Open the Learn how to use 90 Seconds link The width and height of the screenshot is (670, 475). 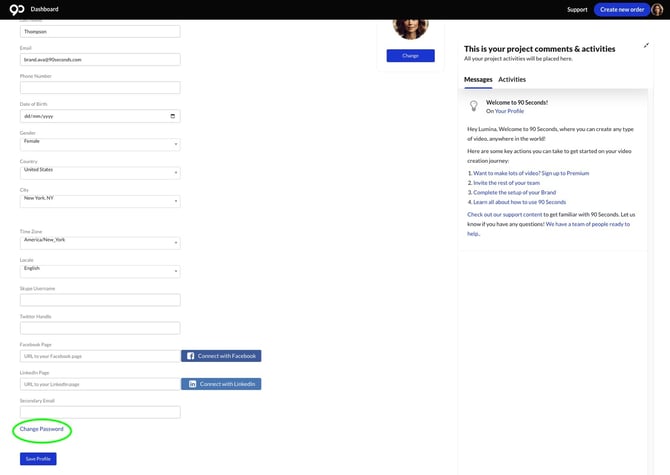point(520,202)
